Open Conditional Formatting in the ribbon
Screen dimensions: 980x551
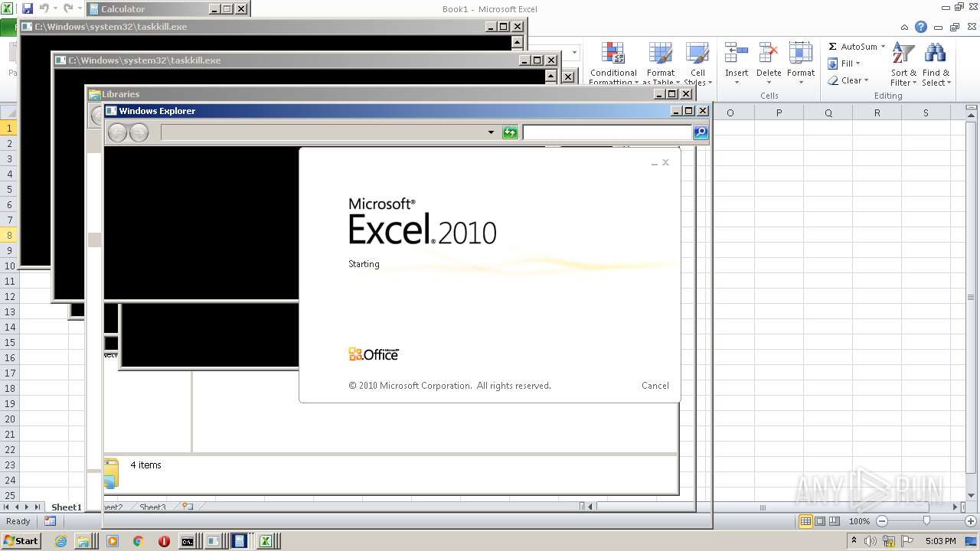pyautogui.click(x=613, y=63)
